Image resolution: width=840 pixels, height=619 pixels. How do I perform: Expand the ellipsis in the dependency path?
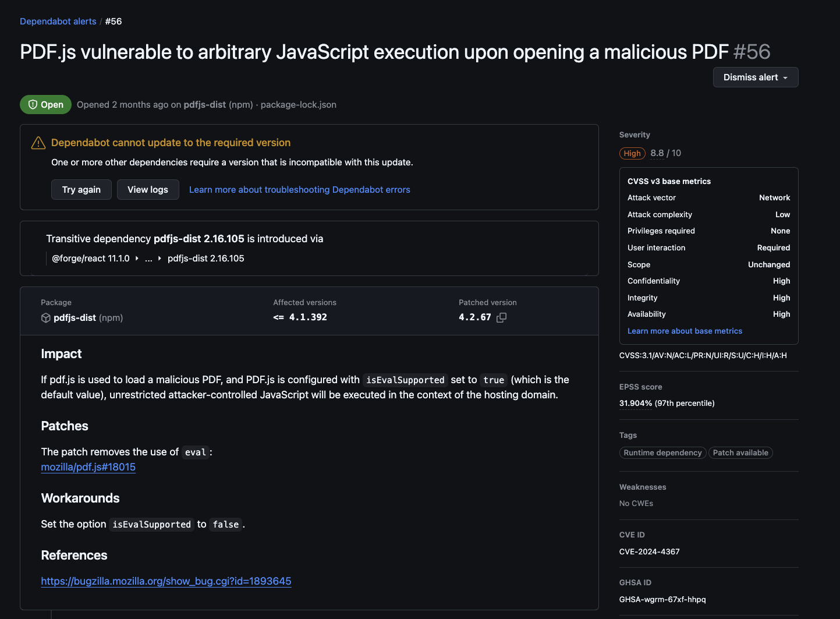[x=148, y=259]
